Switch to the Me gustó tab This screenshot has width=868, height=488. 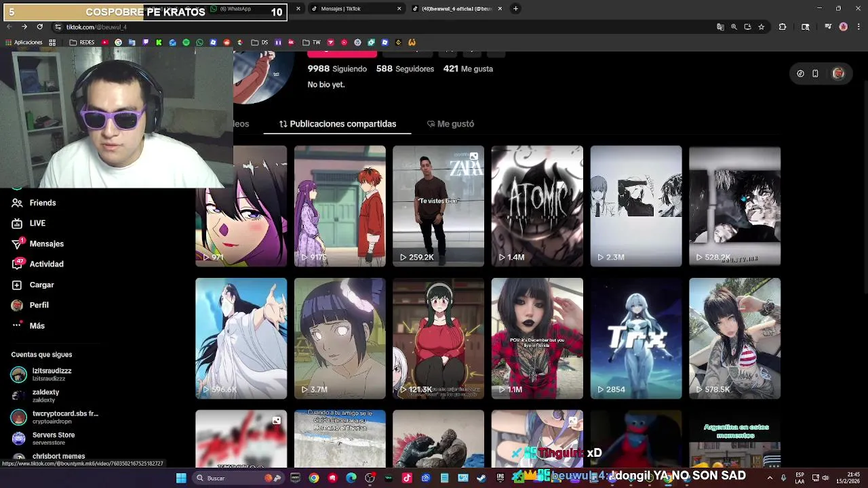coord(450,124)
